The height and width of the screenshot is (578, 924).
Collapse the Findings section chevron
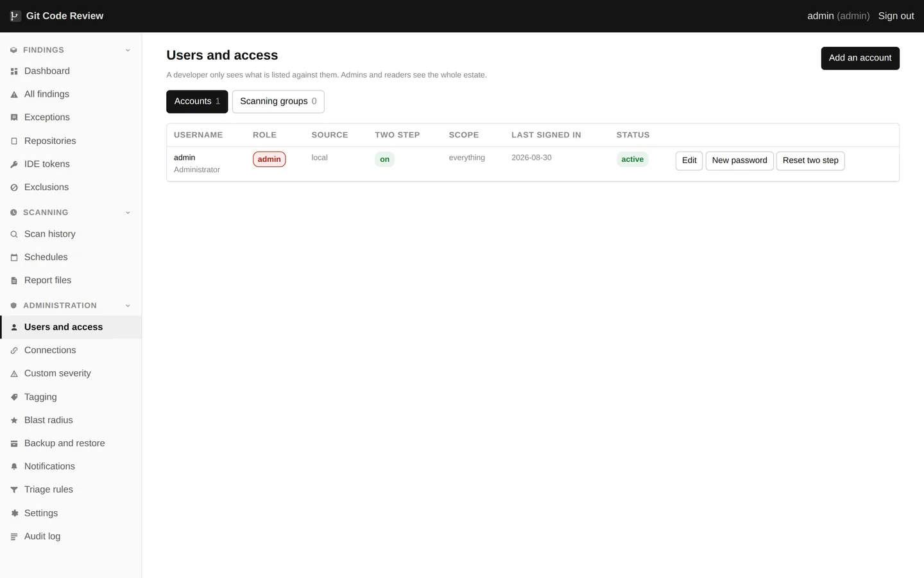tap(128, 50)
